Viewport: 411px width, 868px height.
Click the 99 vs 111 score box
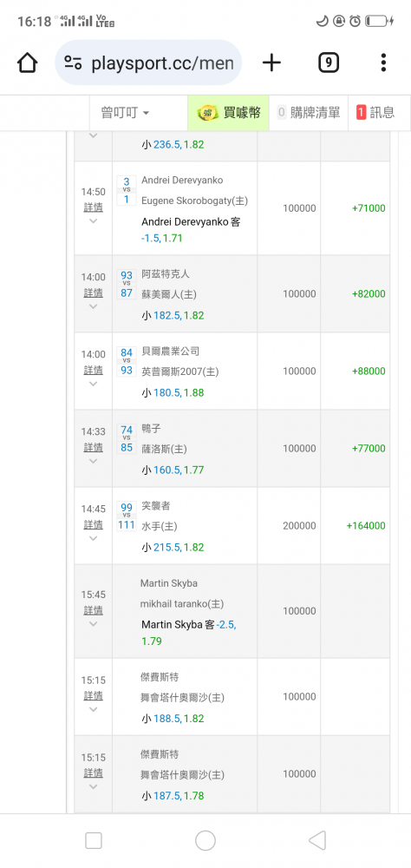127,516
